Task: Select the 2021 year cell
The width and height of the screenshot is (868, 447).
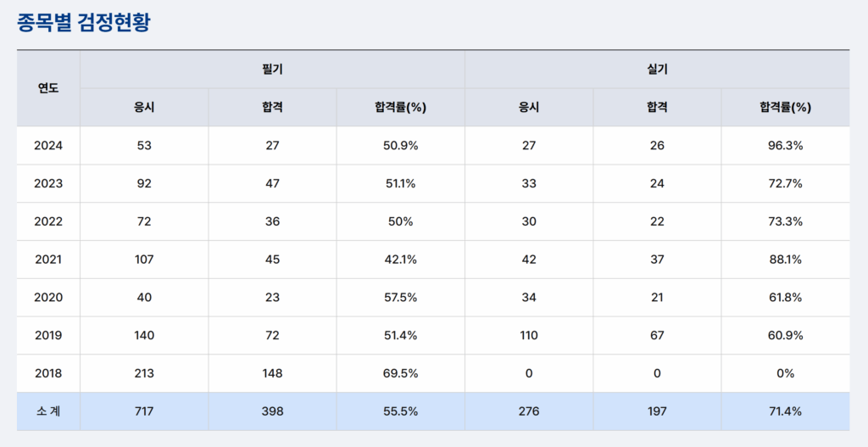Action: click(x=48, y=260)
